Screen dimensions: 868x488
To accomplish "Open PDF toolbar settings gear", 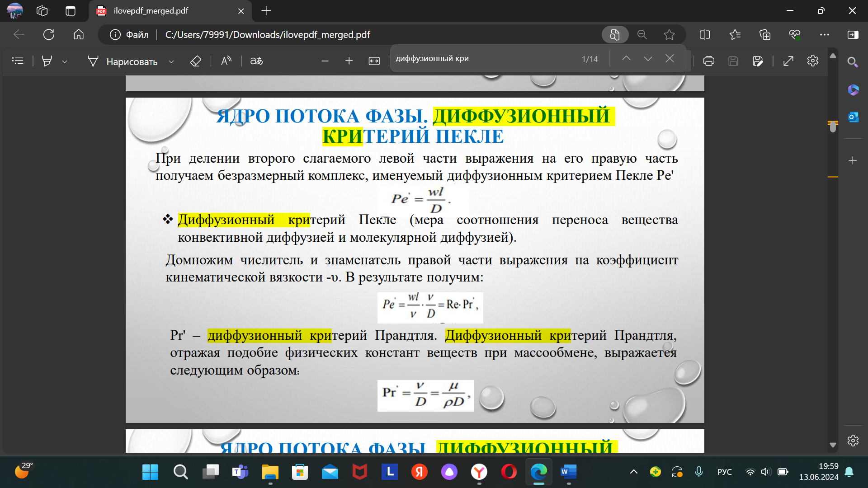I will [x=813, y=61].
